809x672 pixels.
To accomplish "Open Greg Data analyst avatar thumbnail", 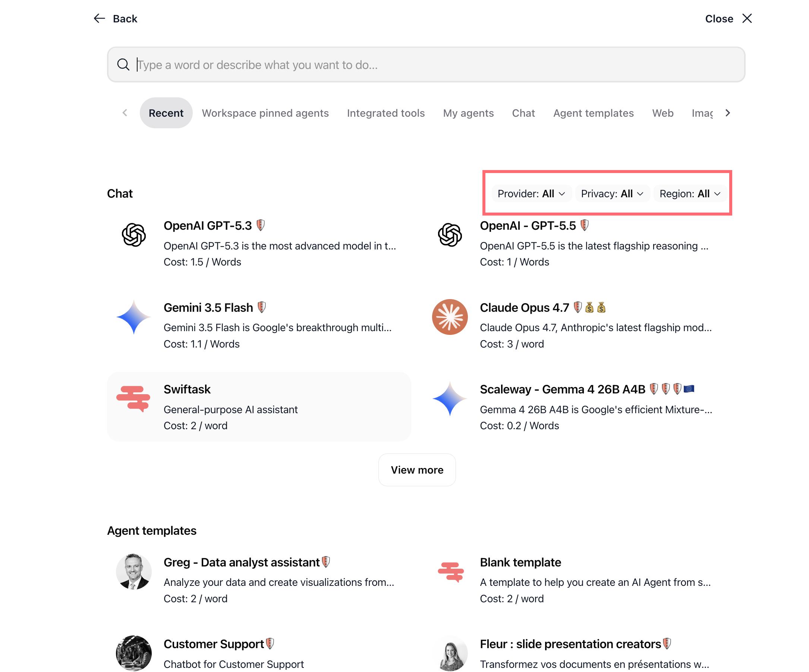I will point(134,571).
